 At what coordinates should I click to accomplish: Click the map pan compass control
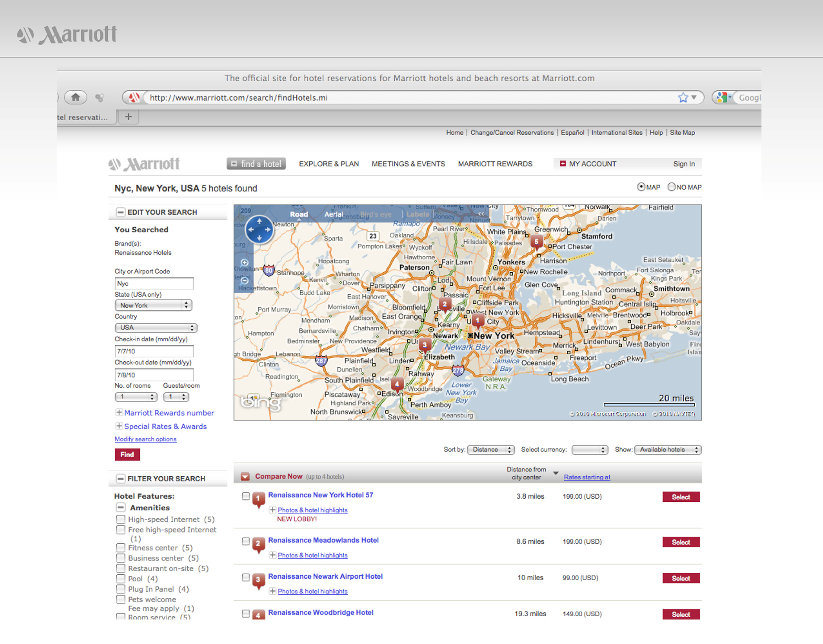259,229
